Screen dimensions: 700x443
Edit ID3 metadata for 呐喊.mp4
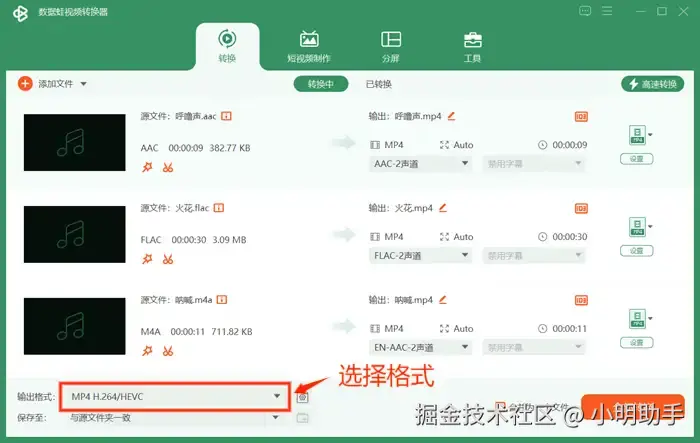581,300
